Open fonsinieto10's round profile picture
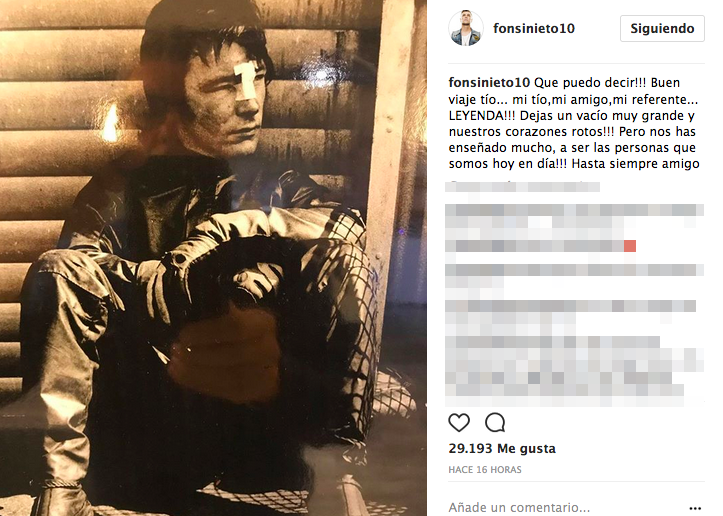 coord(466,28)
